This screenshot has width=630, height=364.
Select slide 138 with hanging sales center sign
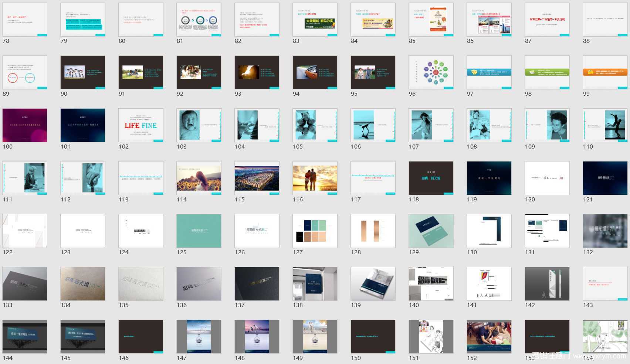tap(315, 284)
